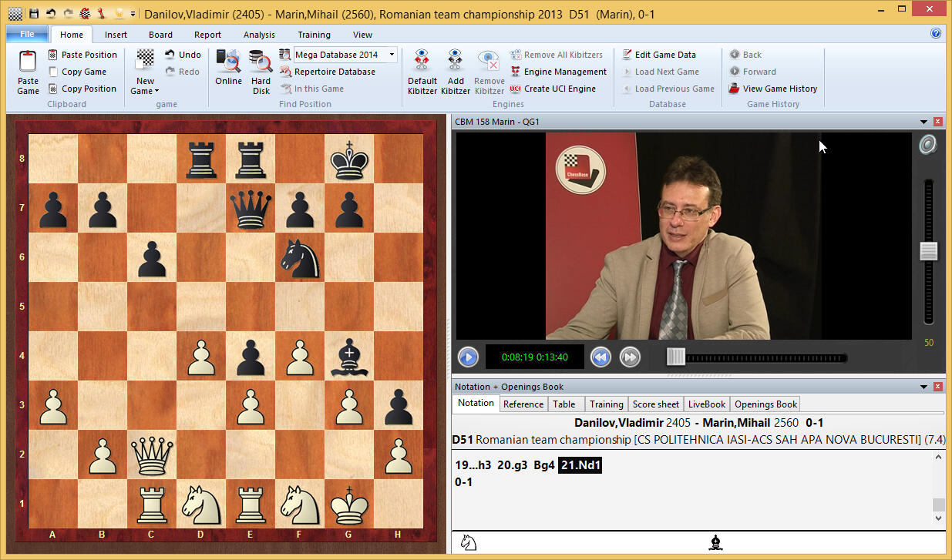Rewind the video
The height and width of the screenshot is (560, 952).
coord(600,357)
